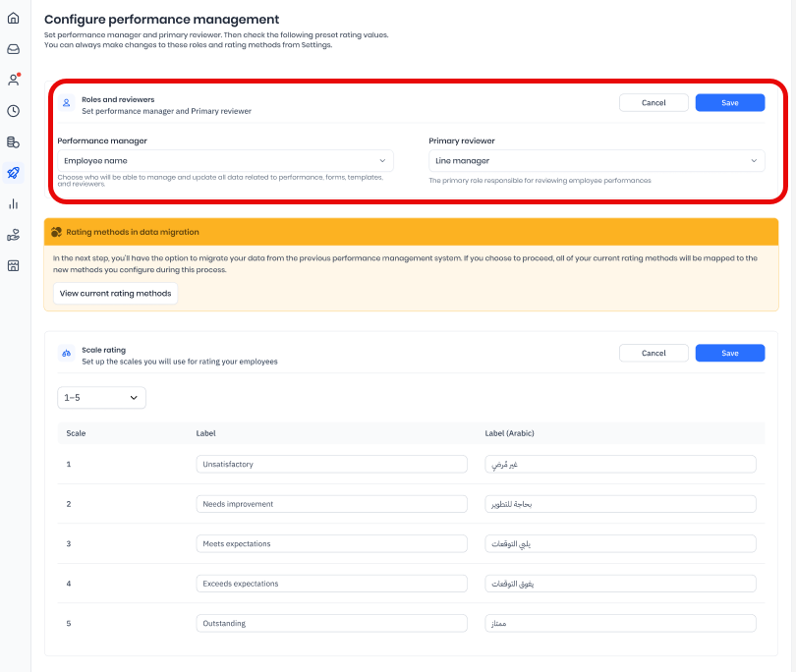This screenshot has width=796, height=672.
Task: Click the Roles and reviewers person icon
Action: click(67, 103)
